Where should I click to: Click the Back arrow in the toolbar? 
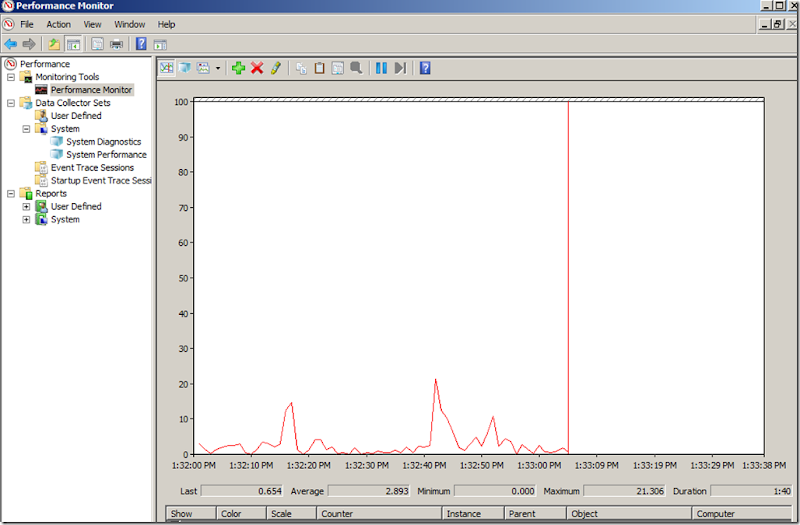[x=11, y=44]
